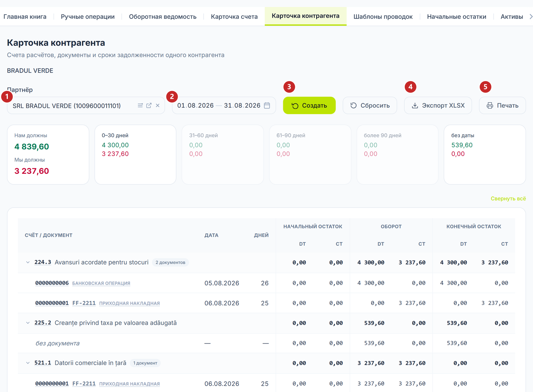Viewport: 533px width, 392px height.
Task: Collapse account 225.2 Creanțe privind taxa row
Action: click(x=28, y=323)
